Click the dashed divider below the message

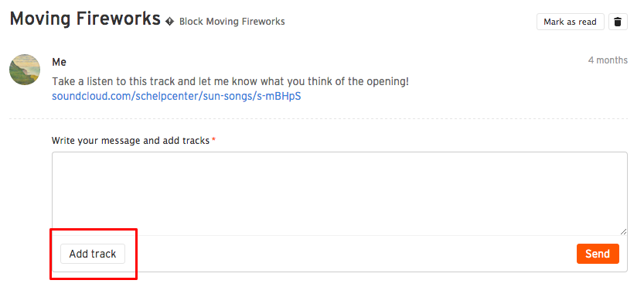click(x=319, y=119)
